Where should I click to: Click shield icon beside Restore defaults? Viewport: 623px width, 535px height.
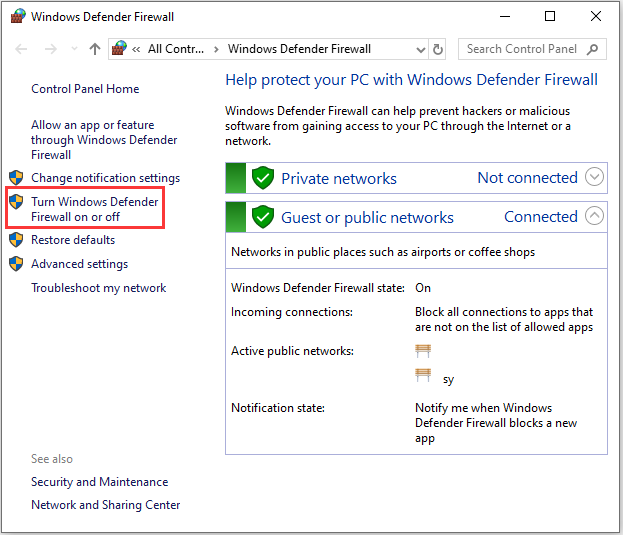[x=16, y=239]
